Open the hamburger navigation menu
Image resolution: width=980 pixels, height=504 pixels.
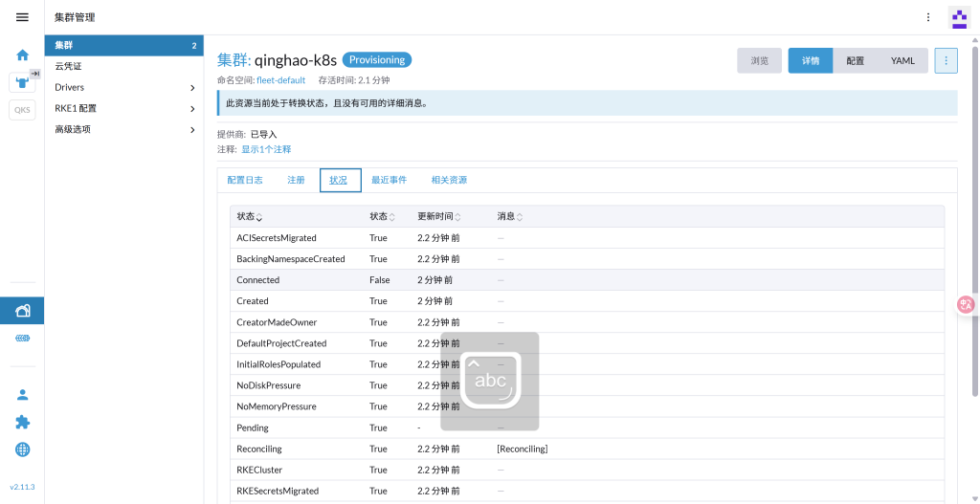click(22, 17)
